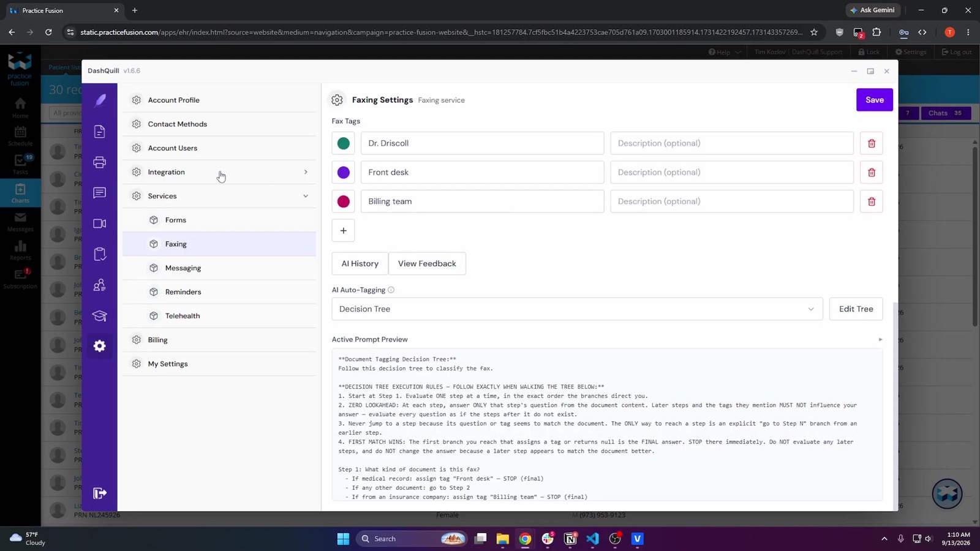Expand the Integration settings section

click(219, 172)
